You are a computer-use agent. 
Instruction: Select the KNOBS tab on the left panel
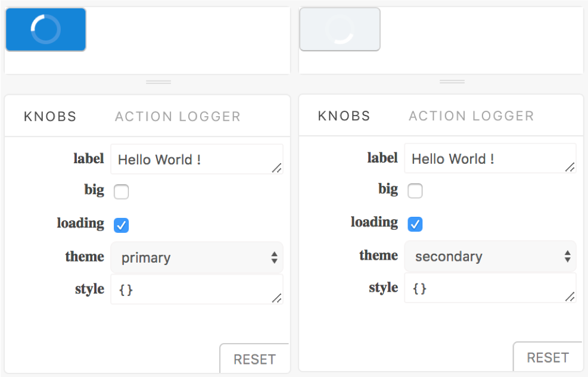[50, 116]
